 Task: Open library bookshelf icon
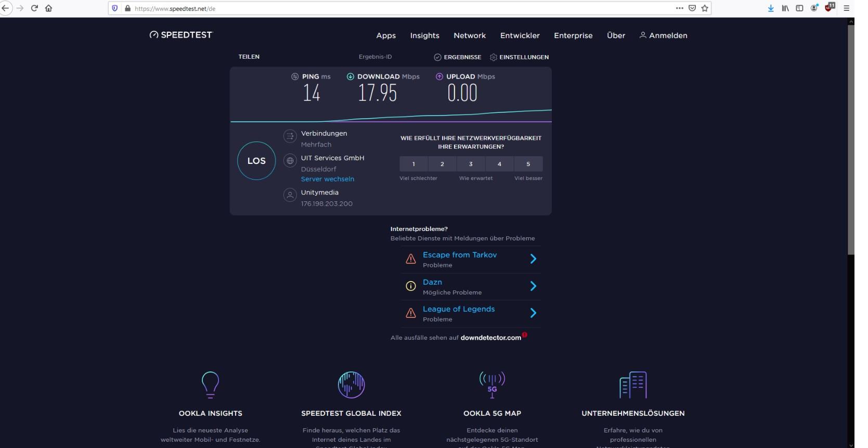[x=785, y=8]
